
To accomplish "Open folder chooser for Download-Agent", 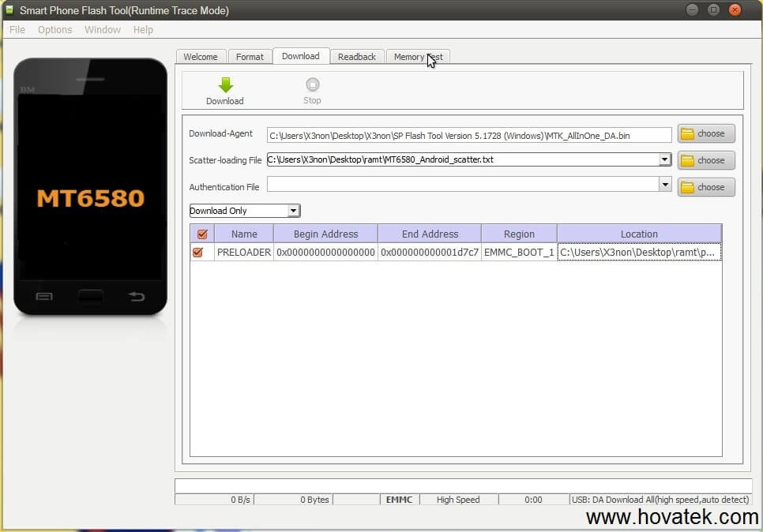I will (705, 133).
